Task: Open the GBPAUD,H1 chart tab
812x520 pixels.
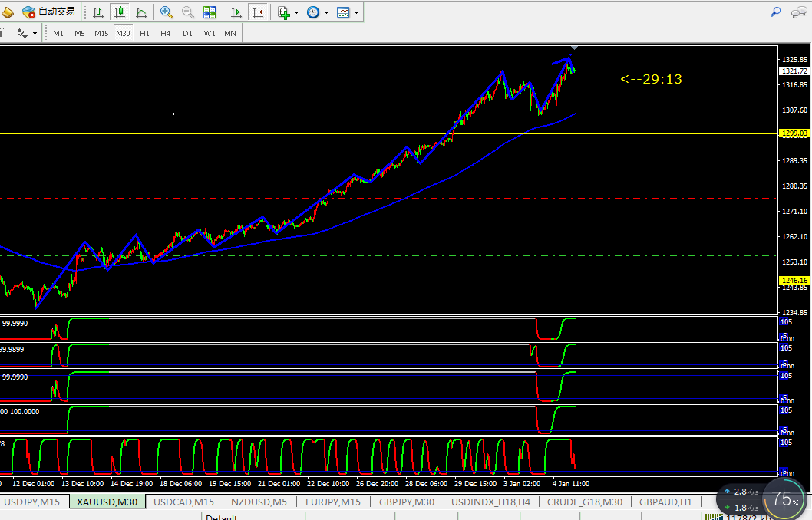Action: (x=665, y=502)
